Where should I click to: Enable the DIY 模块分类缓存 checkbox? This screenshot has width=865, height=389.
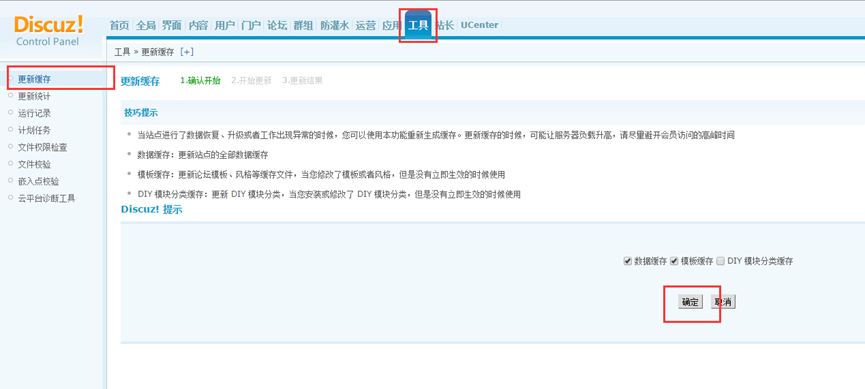click(x=720, y=261)
